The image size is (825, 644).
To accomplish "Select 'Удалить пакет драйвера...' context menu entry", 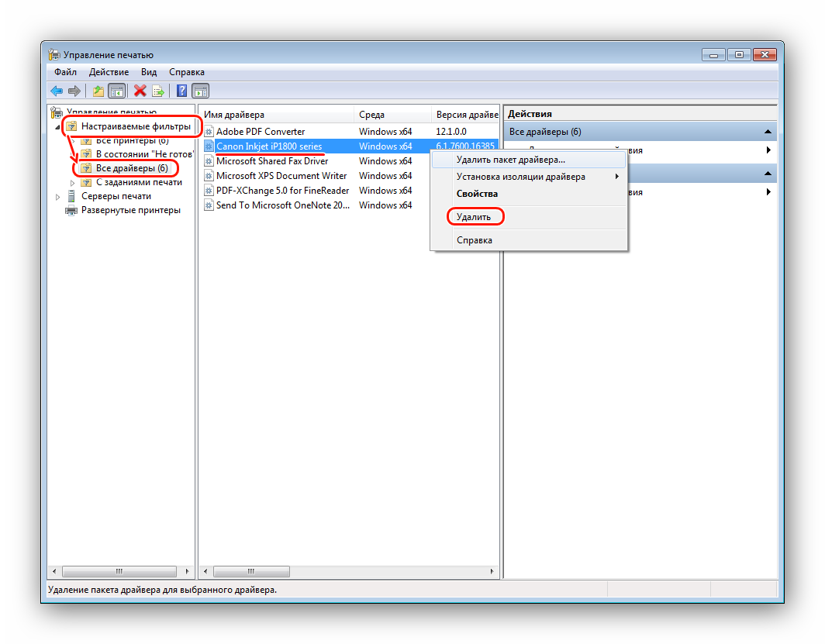I will [x=510, y=160].
